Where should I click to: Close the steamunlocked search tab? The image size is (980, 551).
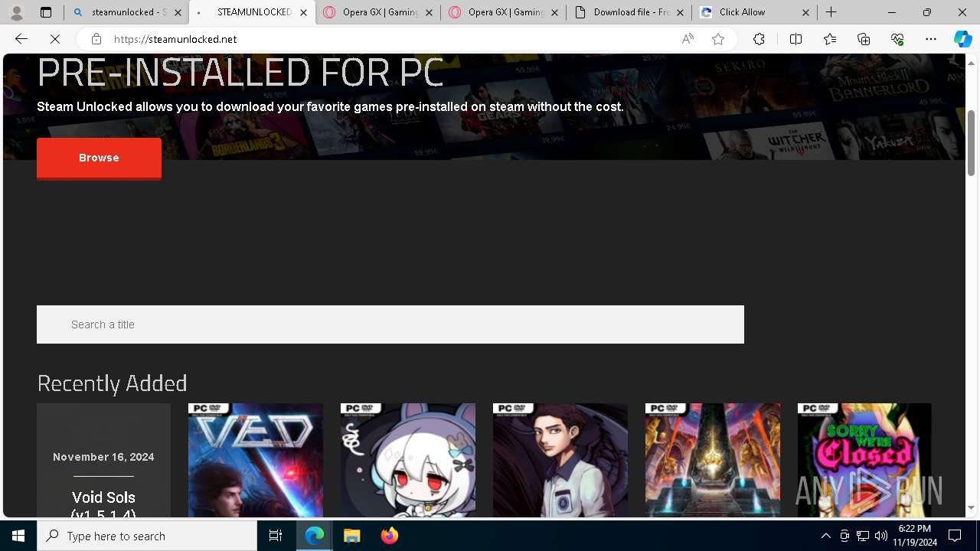[178, 12]
